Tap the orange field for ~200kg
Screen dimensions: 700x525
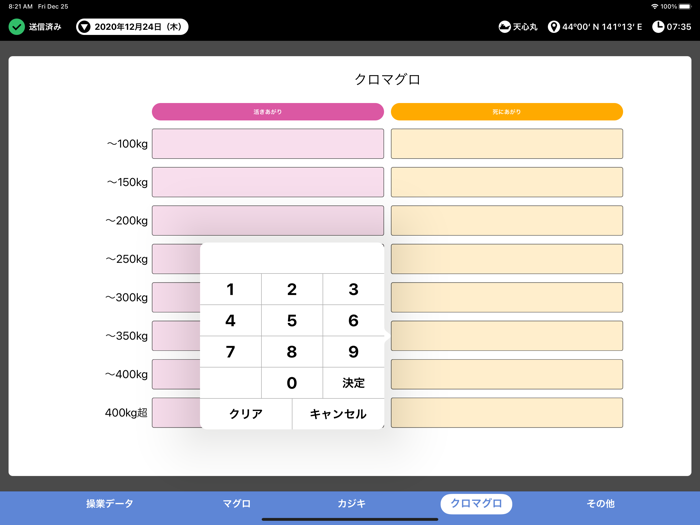point(507,221)
